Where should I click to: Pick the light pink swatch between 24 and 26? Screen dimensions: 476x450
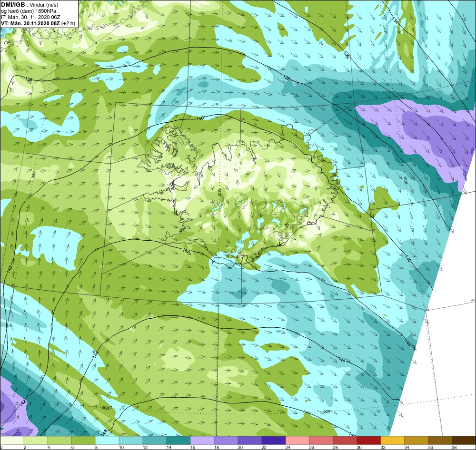pyautogui.click(x=297, y=440)
